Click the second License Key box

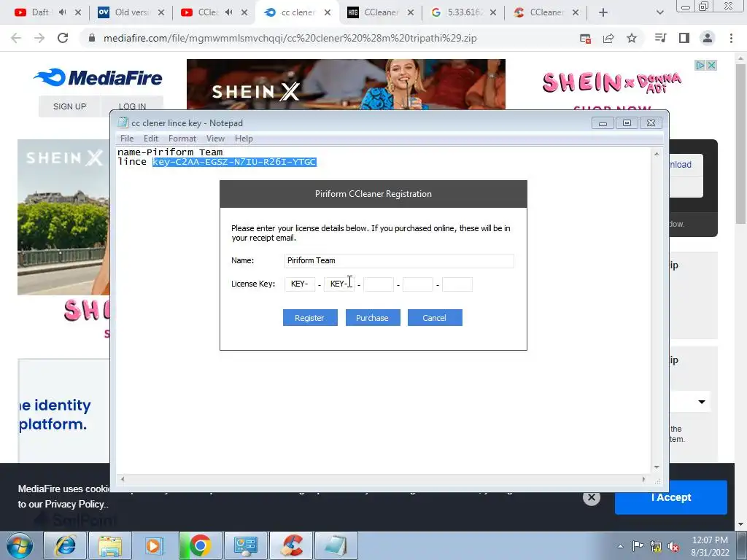point(338,284)
